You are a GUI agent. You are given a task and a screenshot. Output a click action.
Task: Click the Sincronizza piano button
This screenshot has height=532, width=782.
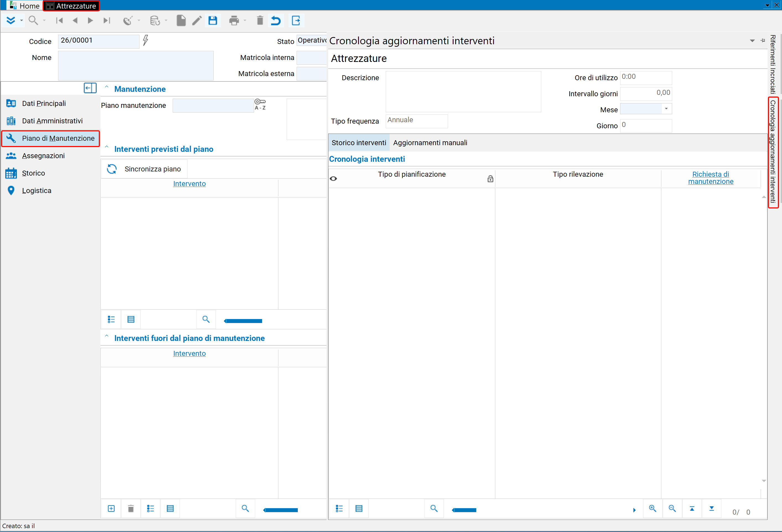coord(144,169)
